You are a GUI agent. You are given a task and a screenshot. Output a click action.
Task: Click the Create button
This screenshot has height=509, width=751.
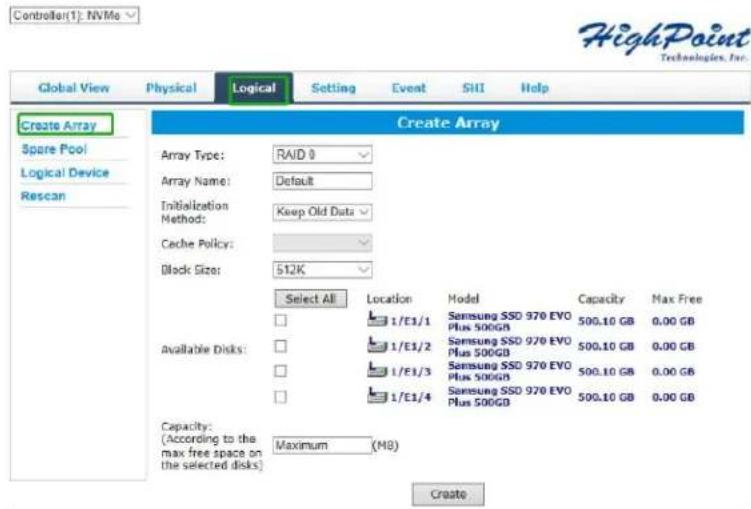coord(448,494)
